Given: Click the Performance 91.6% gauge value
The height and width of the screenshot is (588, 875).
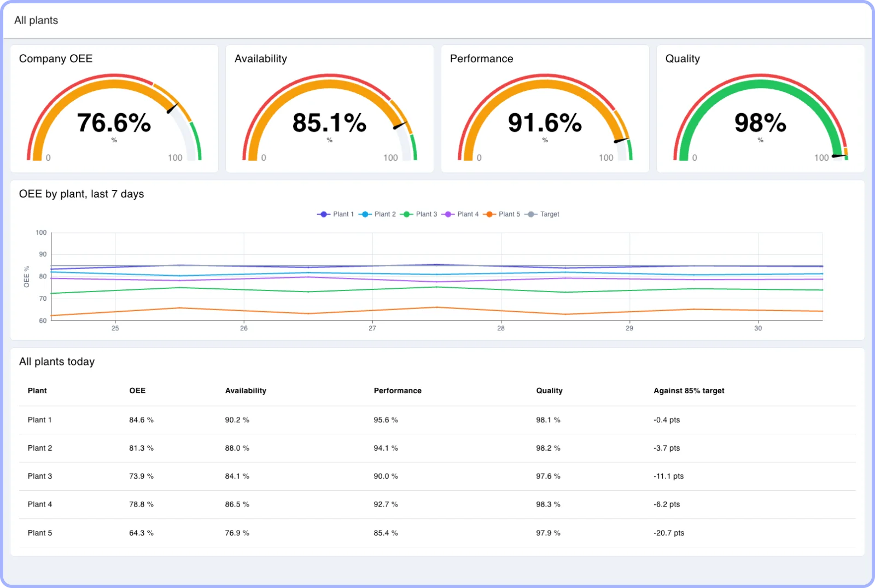Looking at the screenshot, I should tap(545, 123).
